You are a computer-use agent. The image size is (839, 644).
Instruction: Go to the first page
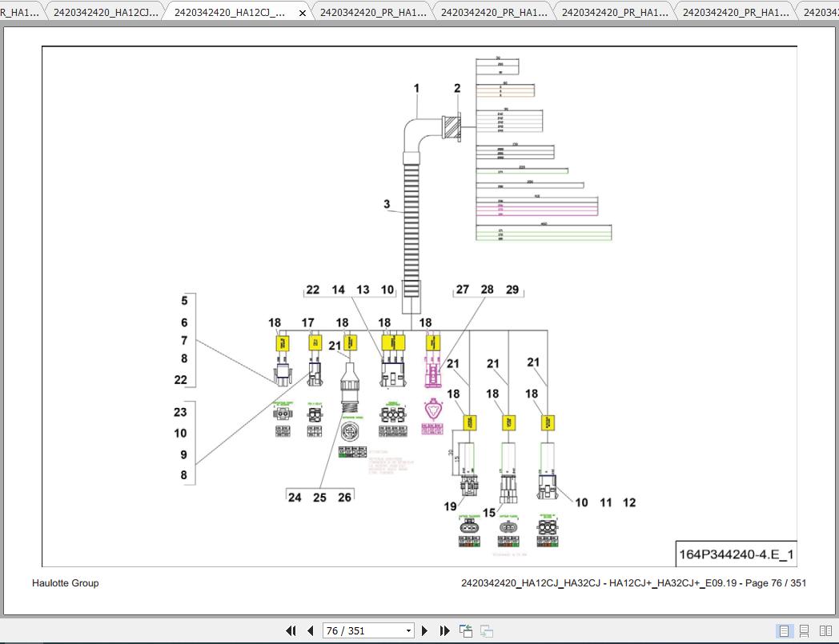click(x=291, y=630)
